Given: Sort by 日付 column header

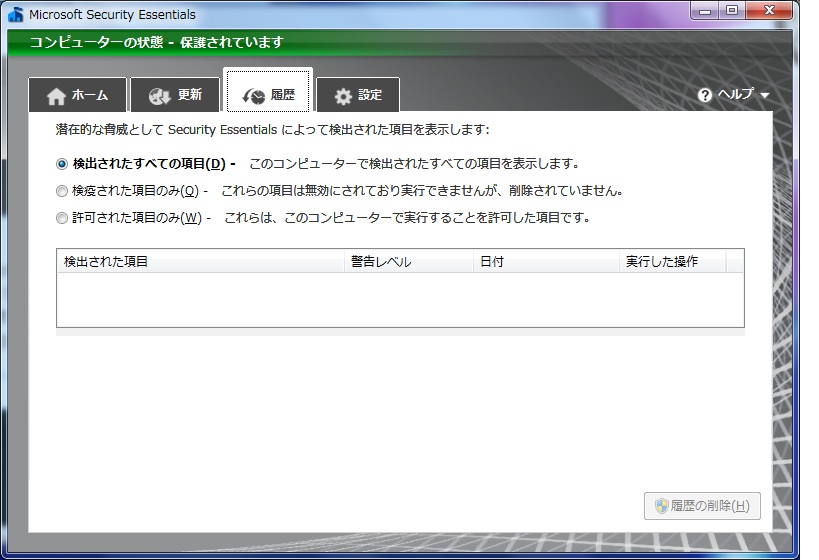Looking at the screenshot, I should click(546, 261).
